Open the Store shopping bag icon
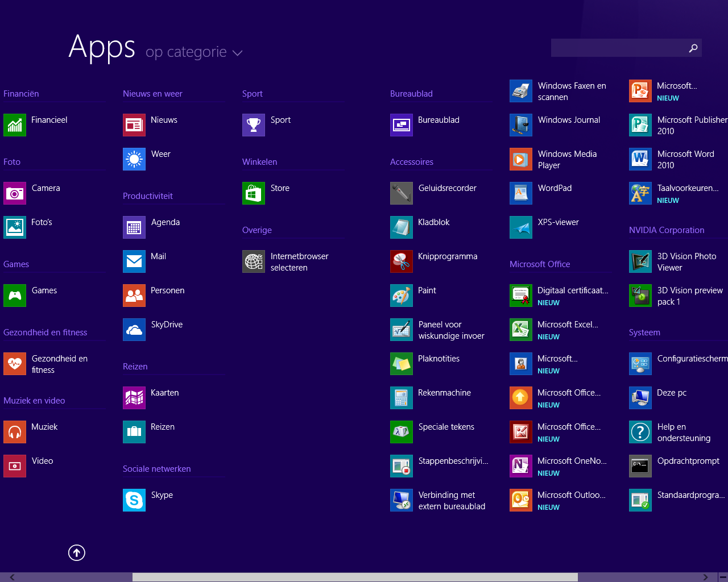Screen dimensions: 728x582 254,193
